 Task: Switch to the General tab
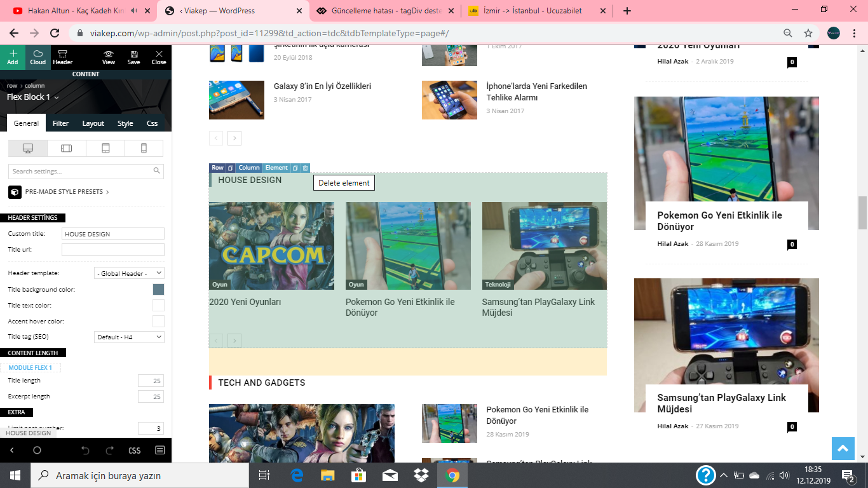pos(26,123)
